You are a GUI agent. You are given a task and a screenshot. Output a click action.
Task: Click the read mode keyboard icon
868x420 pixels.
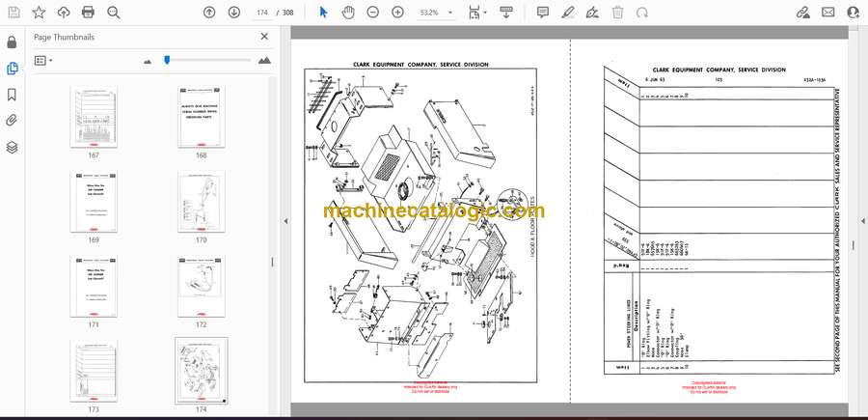click(x=505, y=13)
